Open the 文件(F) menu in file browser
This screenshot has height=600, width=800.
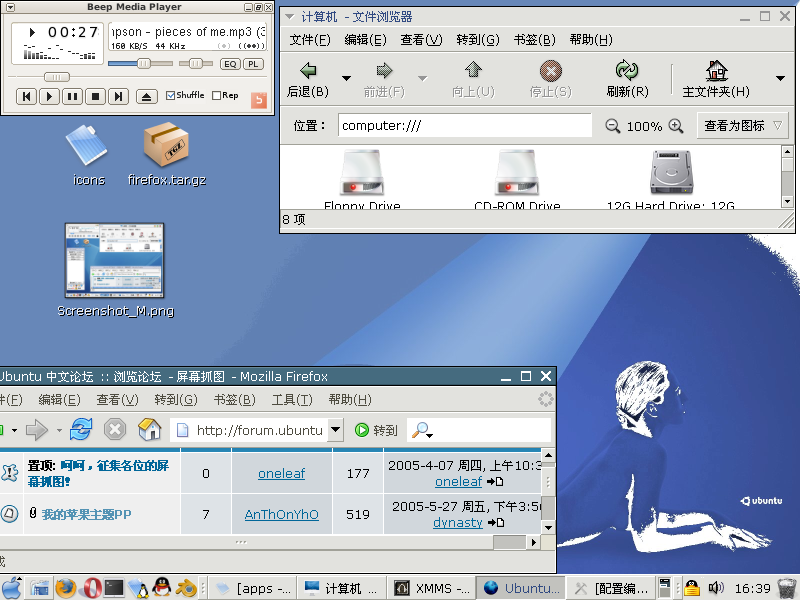click(310, 40)
